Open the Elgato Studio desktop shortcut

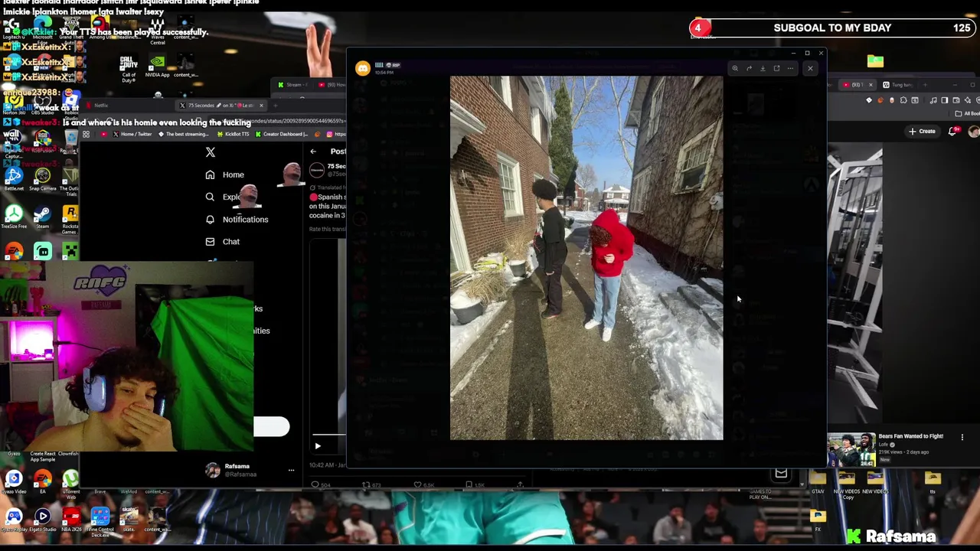point(42,519)
